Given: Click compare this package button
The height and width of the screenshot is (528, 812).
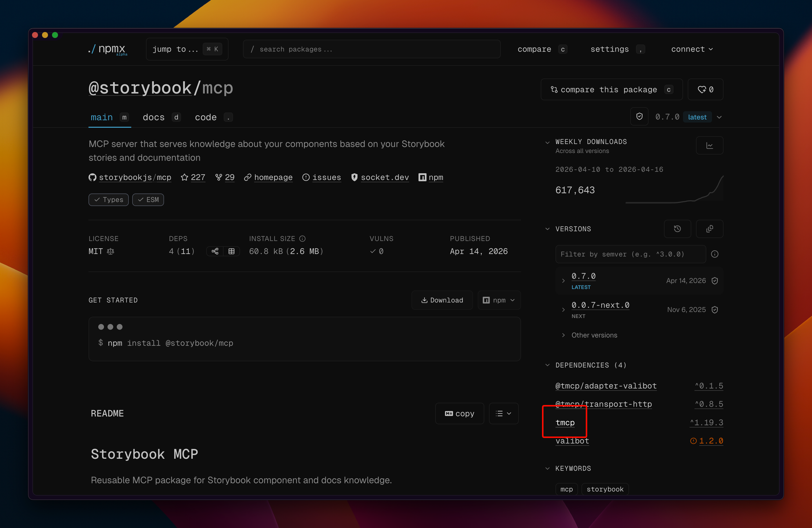Looking at the screenshot, I should [x=611, y=89].
